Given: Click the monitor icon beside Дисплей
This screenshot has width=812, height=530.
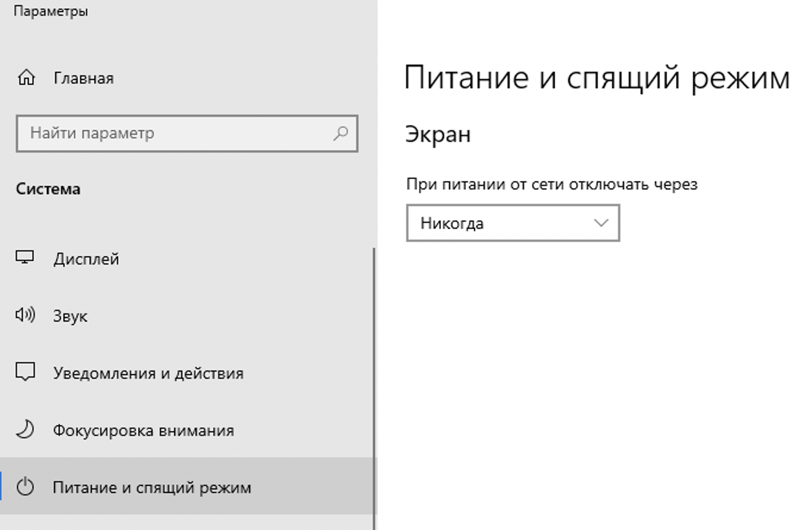Looking at the screenshot, I should click(x=25, y=258).
